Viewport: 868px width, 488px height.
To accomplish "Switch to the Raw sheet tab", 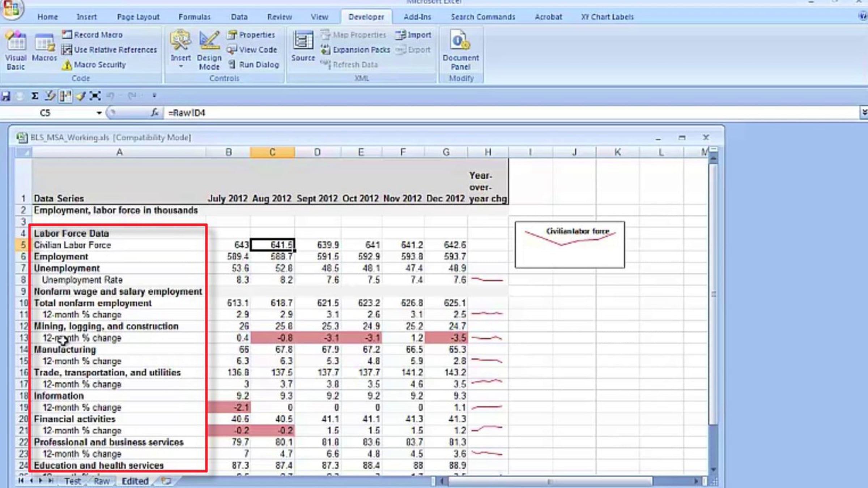I will [102, 481].
